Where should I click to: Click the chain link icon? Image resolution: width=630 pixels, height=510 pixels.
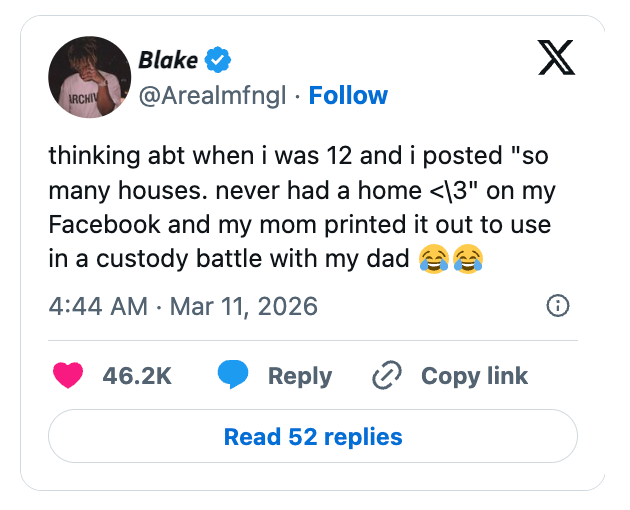[x=385, y=376]
